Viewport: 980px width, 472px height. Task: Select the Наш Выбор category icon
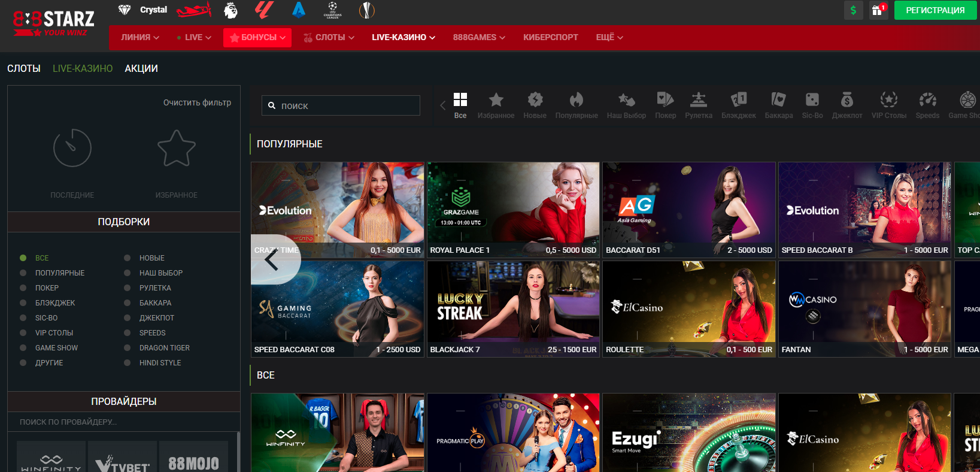click(626, 99)
